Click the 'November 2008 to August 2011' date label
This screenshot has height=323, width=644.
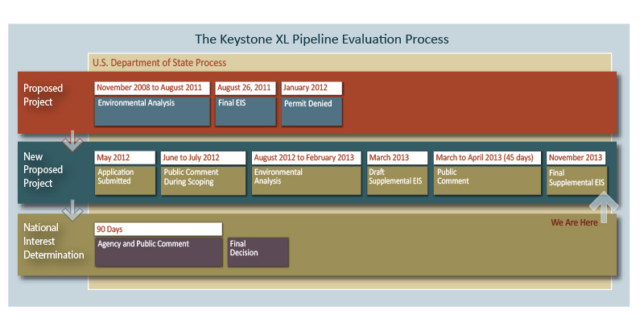pyautogui.click(x=152, y=88)
